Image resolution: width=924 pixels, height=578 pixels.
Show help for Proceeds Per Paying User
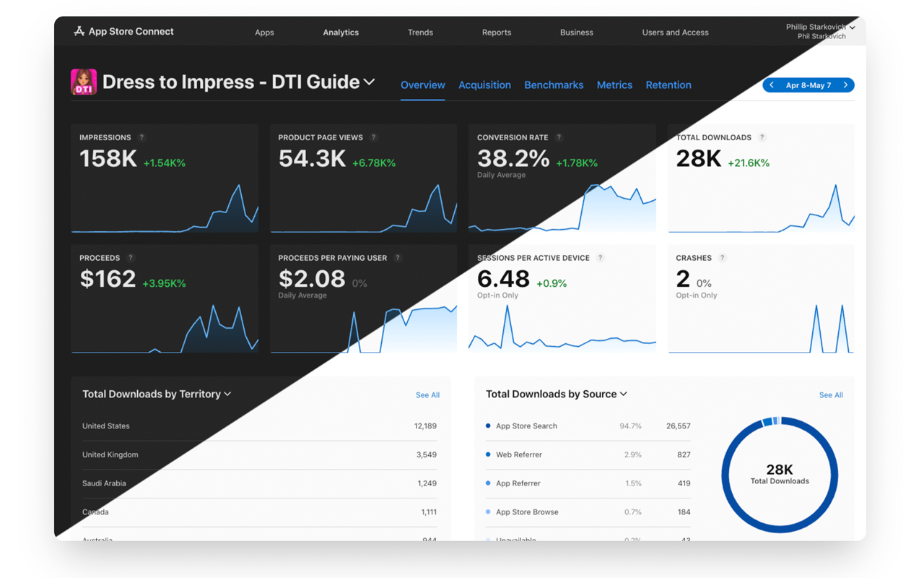[x=398, y=258]
